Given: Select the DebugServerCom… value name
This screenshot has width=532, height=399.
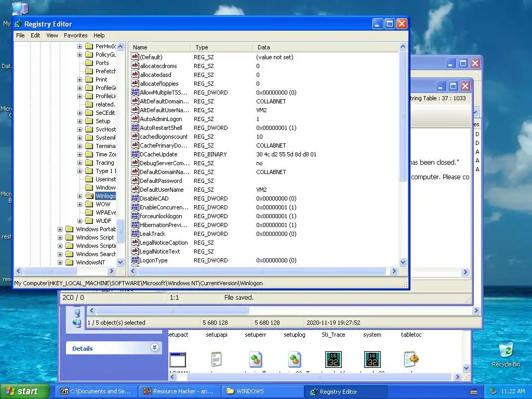Looking at the screenshot, I should (x=165, y=163).
